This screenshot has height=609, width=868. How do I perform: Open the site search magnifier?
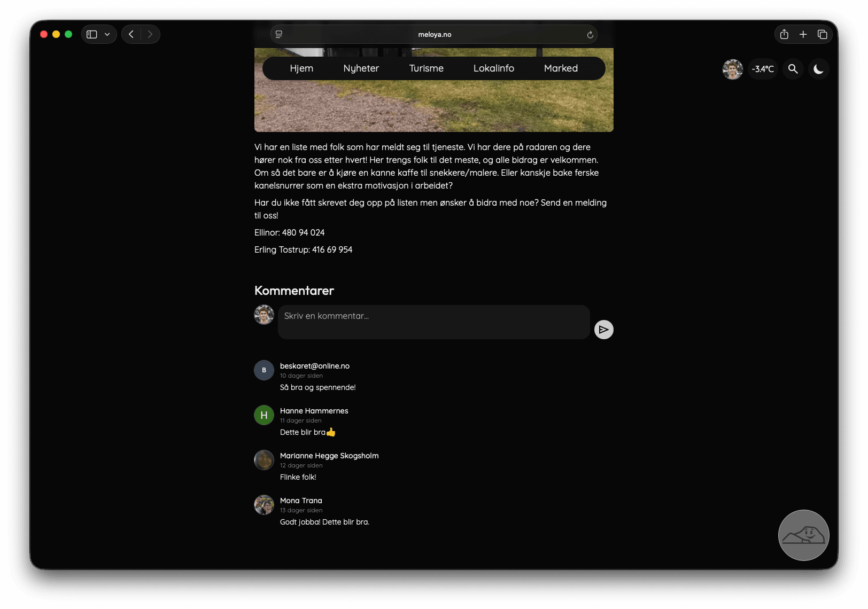[793, 69]
